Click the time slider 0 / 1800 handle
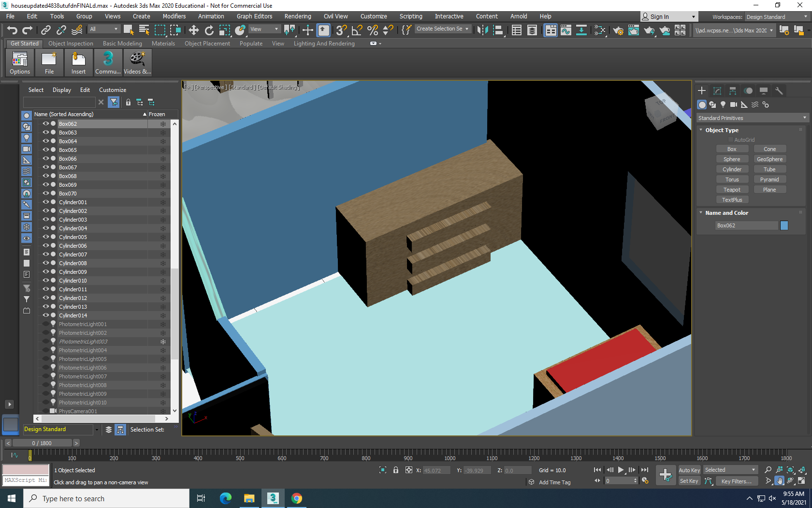Screen dimensions: 812x508 pos(42,443)
